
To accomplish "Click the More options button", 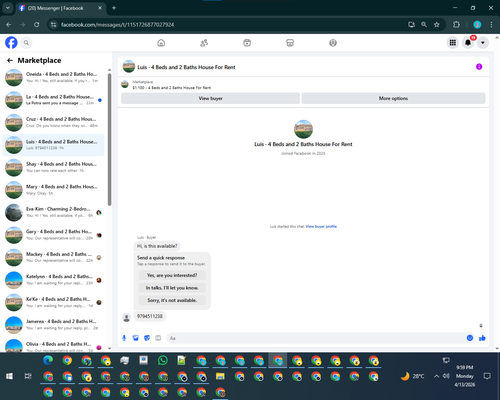I will [x=393, y=98].
